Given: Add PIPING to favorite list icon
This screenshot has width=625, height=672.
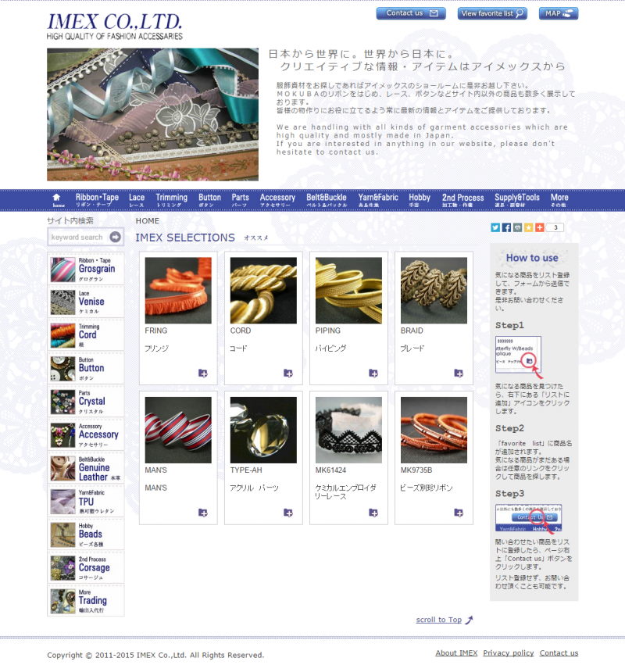Looking at the screenshot, I should click(x=373, y=373).
